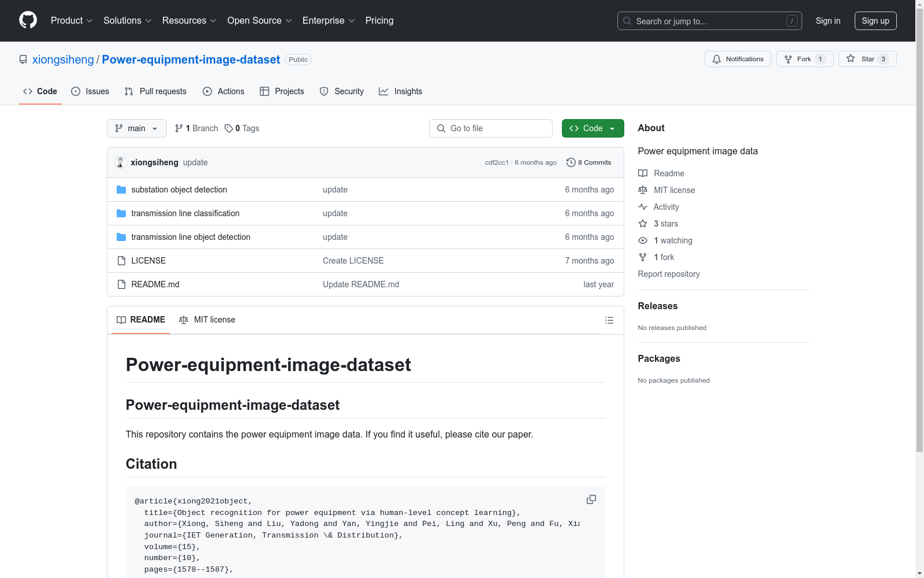Screen dimensions: 924x578
Task: View the 8 Commits history
Action: pyautogui.click(x=589, y=162)
